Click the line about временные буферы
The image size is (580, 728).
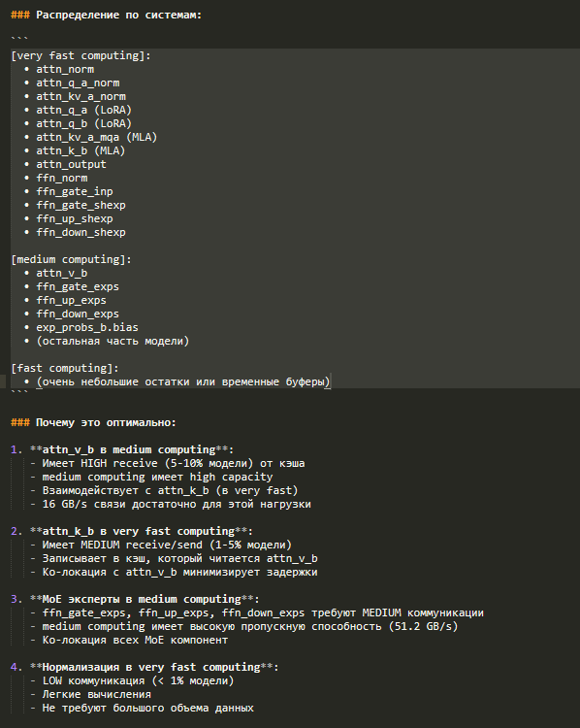click(183, 381)
